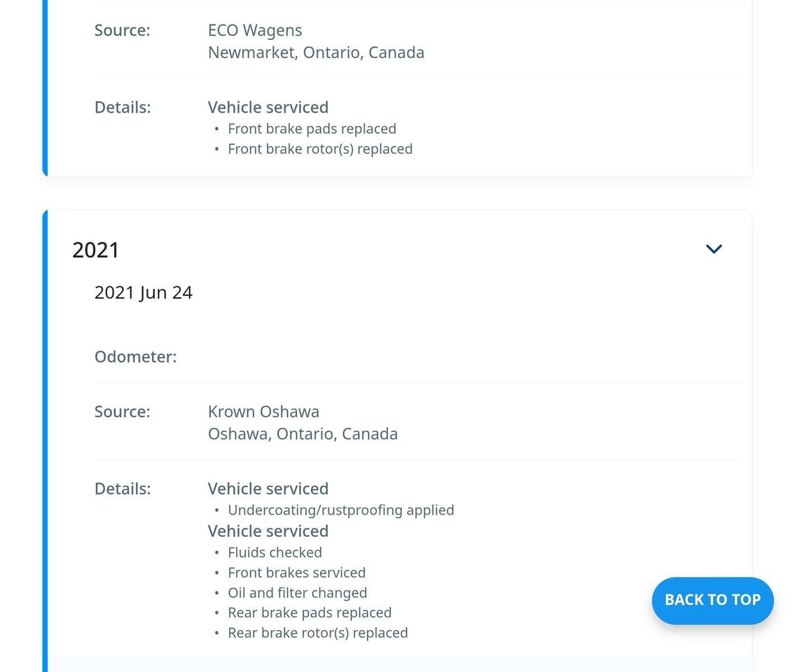Click the Krown Oshawa source name
Screen dimensions: 795x672
click(263, 412)
